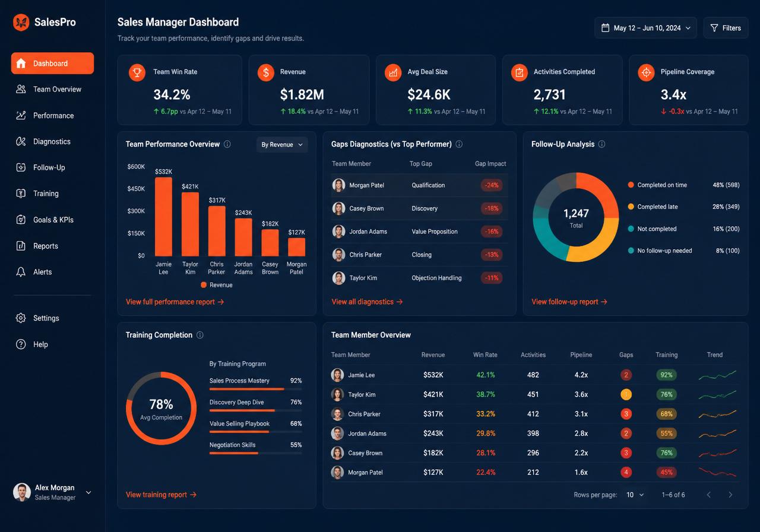The height and width of the screenshot is (532, 760).
Task: Click Jordan Adams' 29.8% win rate
Action: tap(486, 433)
